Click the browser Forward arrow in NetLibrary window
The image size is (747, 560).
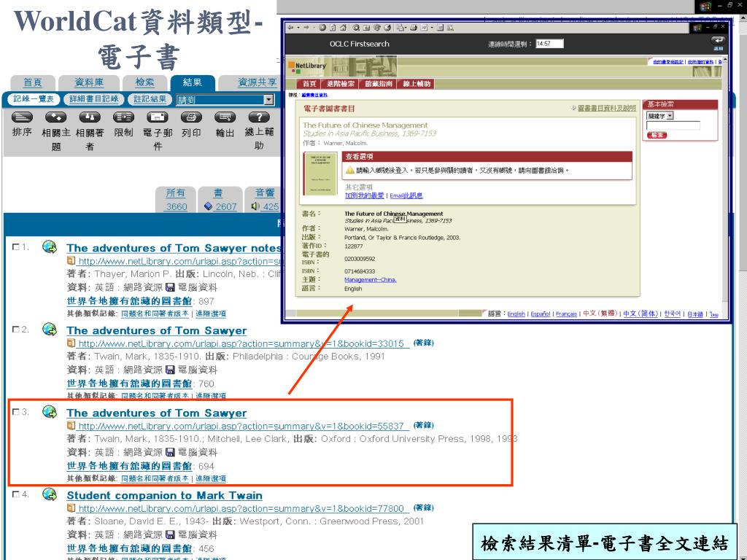click(306, 28)
